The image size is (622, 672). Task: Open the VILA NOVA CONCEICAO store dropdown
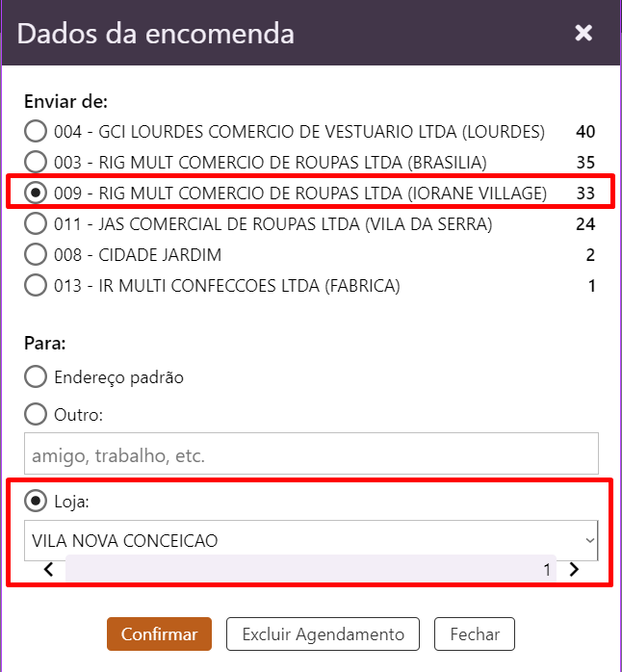click(x=298, y=540)
